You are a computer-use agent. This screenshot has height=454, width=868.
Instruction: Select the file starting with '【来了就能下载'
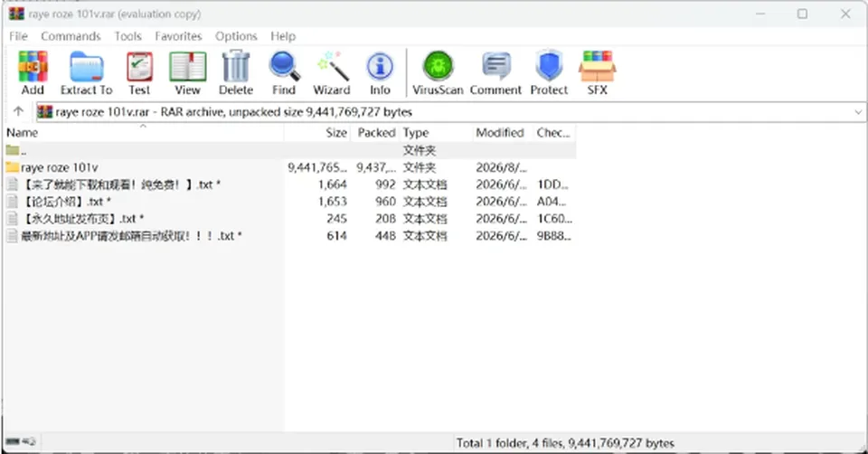click(x=290, y=184)
